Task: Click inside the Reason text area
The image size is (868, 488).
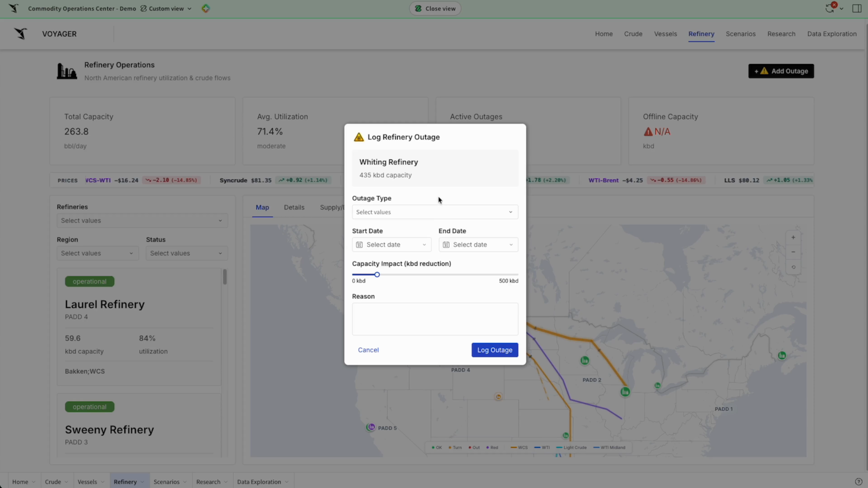Action: 435,319
